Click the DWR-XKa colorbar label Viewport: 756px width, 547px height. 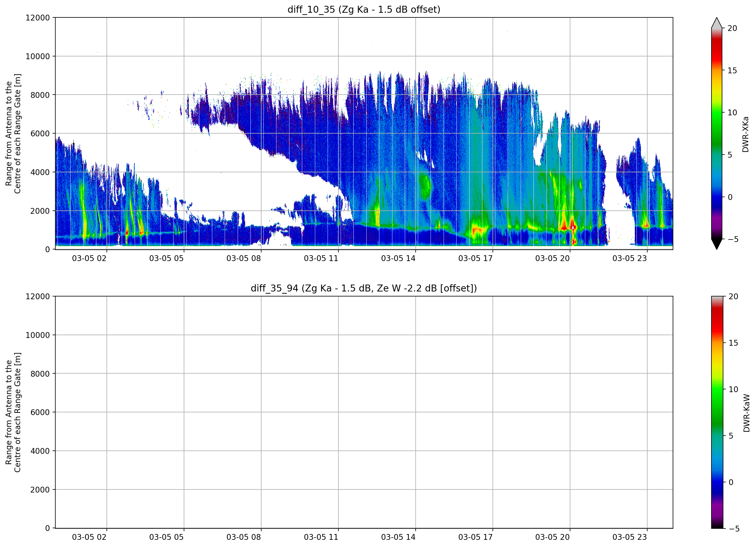[x=746, y=134]
